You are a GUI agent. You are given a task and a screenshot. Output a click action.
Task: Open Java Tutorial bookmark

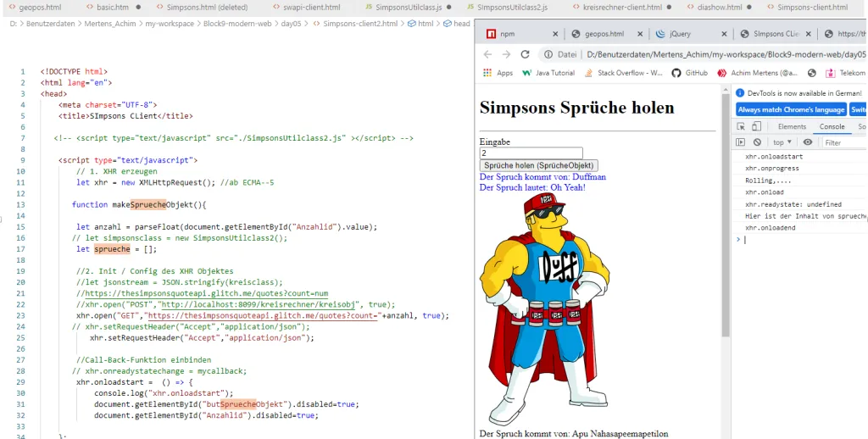(548, 73)
